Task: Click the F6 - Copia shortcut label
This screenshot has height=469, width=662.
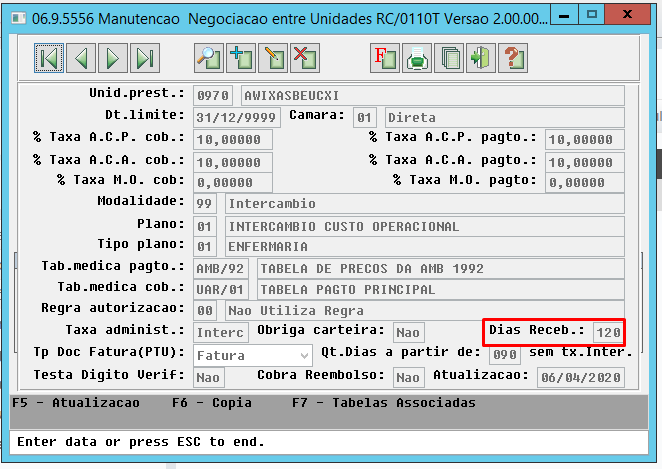Action: 212,403
